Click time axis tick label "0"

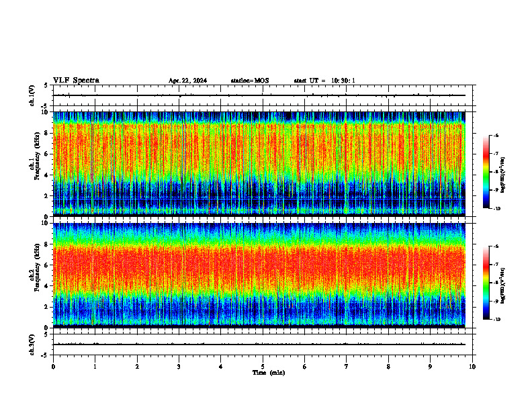(53, 367)
